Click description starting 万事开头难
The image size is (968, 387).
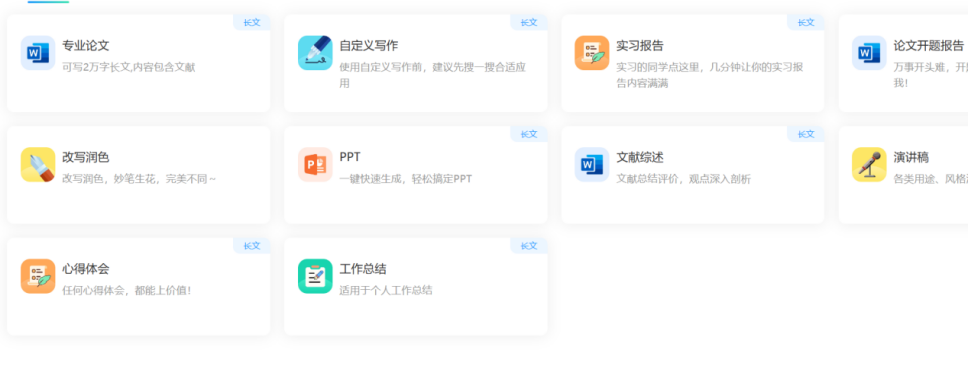tap(930, 75)
